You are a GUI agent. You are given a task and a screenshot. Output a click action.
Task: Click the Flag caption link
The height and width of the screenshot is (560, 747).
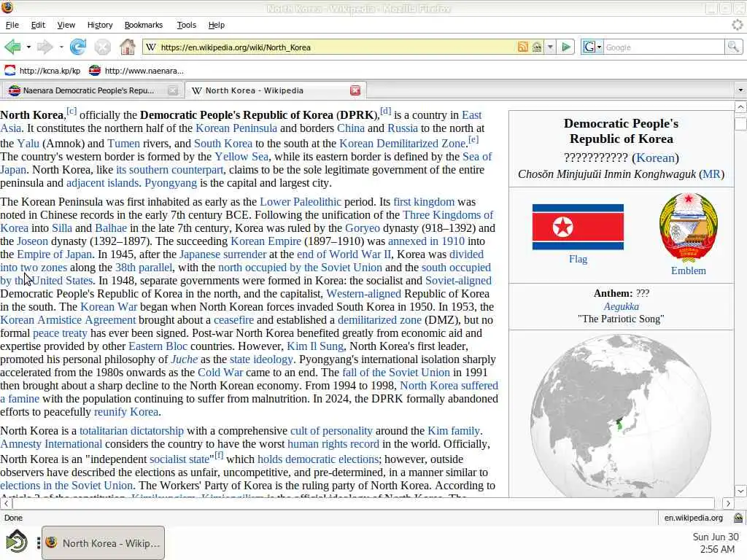click(x=578, y=259)
